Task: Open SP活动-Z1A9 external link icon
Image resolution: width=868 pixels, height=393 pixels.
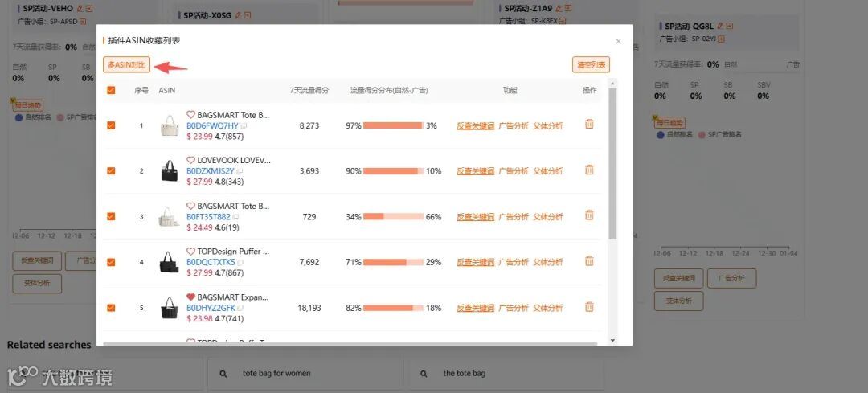Action: [568, 8]
